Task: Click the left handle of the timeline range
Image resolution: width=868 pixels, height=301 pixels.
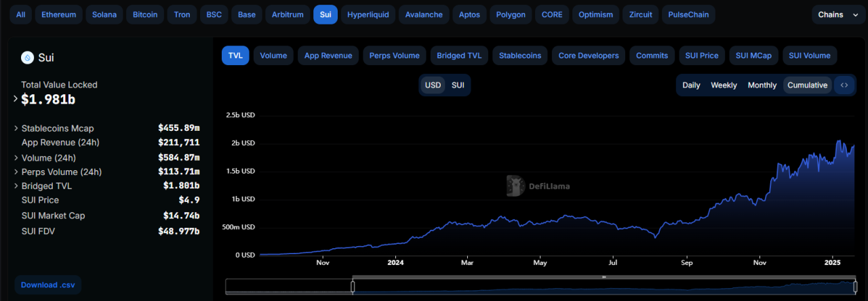Action: pyautogui.click(x=353, y=287)
